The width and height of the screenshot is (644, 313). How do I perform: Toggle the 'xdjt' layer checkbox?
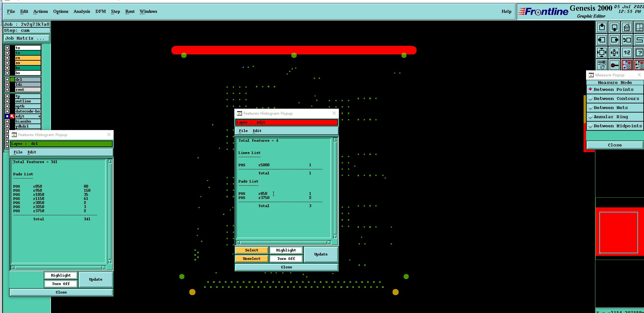tap(7, 116)
